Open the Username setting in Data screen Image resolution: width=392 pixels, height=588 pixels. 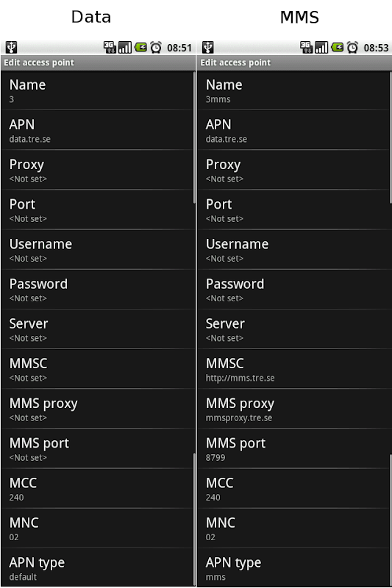pos(97,250)
